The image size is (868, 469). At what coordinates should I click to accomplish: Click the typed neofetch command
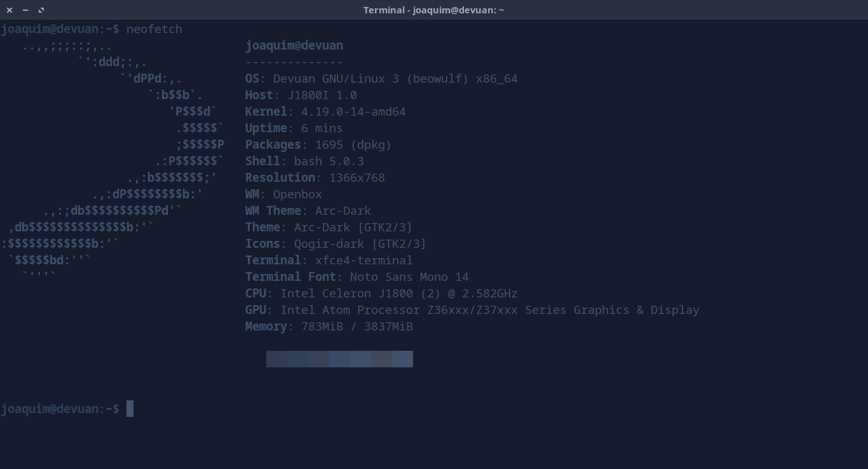(154, 29)
